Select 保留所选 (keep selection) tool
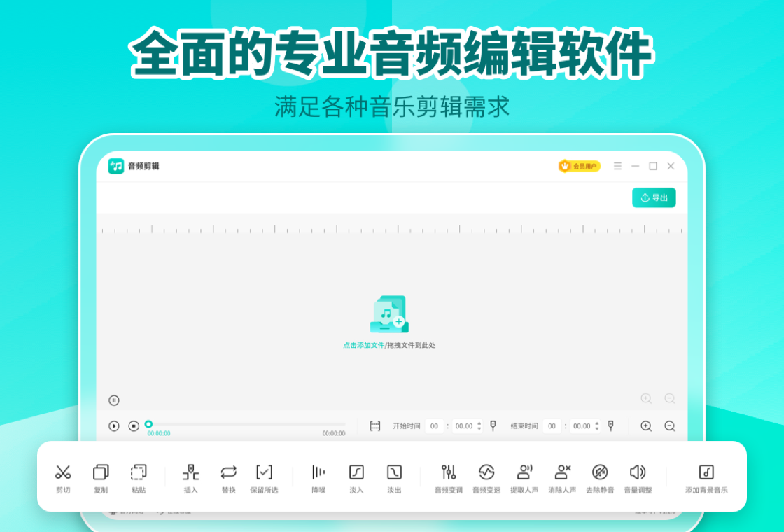Image resolution: width=784 pixels, height=532 pixels. coord(264,477)
